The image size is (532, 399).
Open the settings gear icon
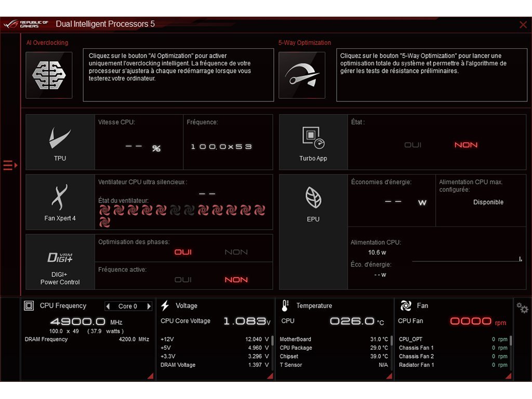pos(522,308)
